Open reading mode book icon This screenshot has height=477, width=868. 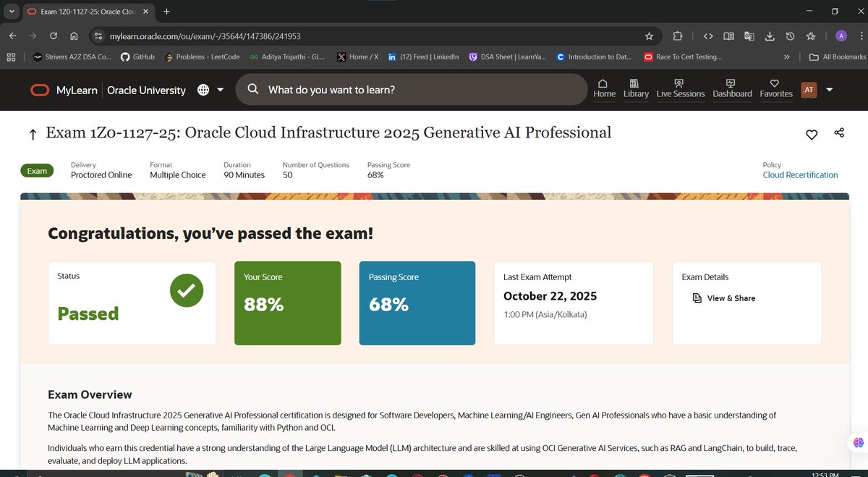point(729,36)
